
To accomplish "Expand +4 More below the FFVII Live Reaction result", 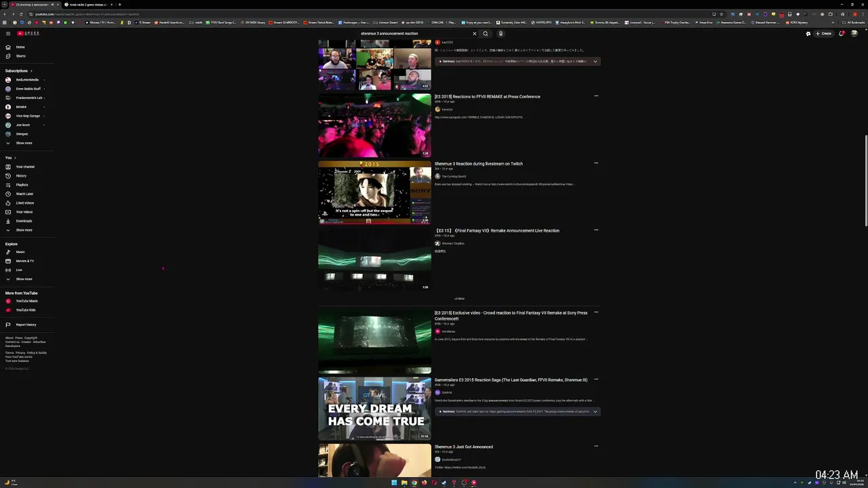I will (x=459, y=298).
